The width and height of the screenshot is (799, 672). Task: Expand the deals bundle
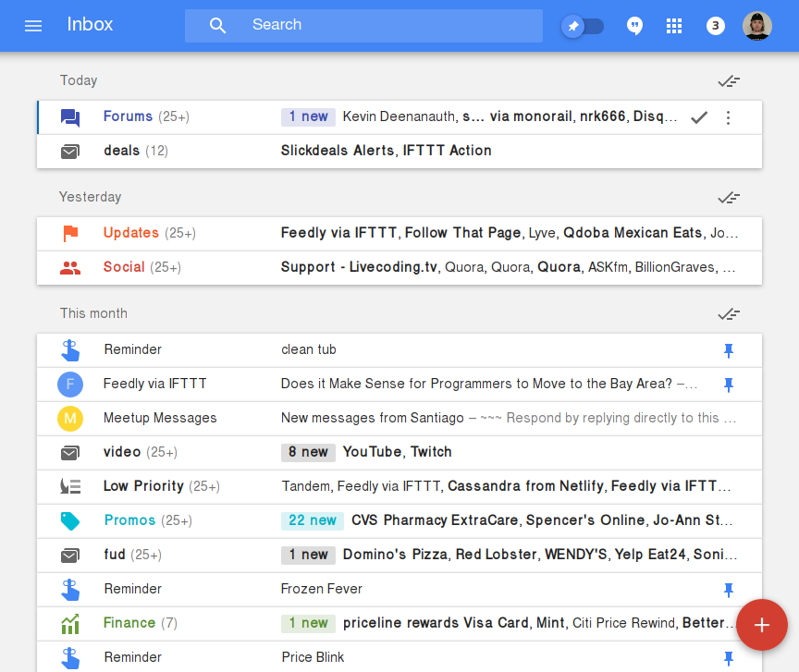click(399, 152)
